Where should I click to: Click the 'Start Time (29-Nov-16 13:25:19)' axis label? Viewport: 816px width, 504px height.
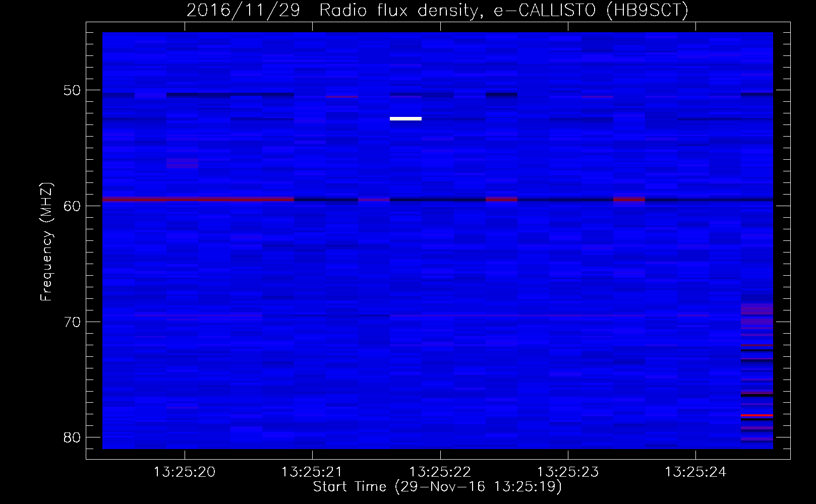click(437, 487)
